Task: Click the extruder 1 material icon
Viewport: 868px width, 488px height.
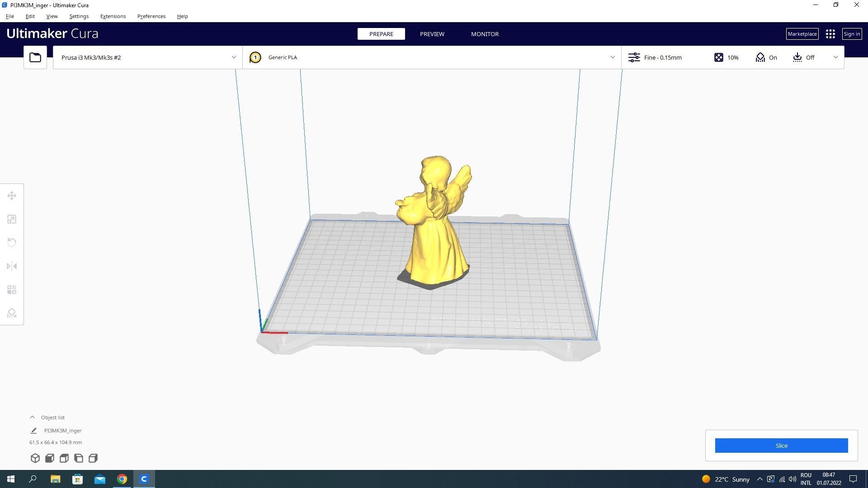Action: [x=255, y=57]
